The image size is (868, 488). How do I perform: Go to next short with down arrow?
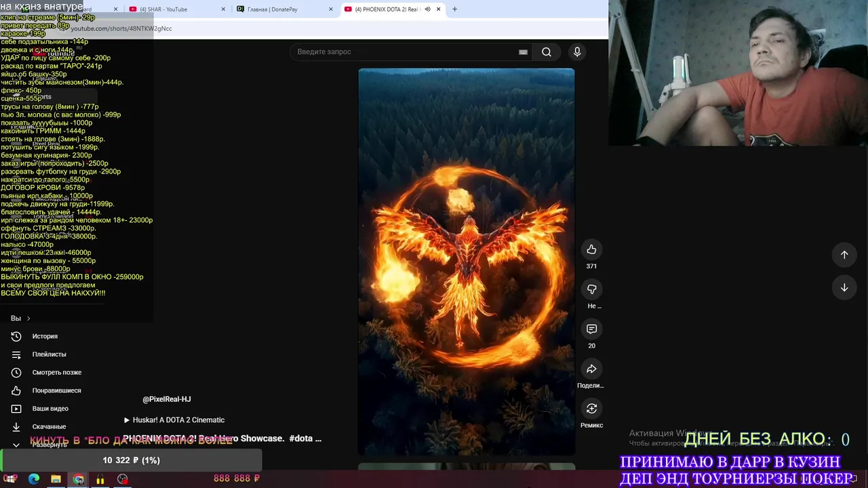(844, 287)
